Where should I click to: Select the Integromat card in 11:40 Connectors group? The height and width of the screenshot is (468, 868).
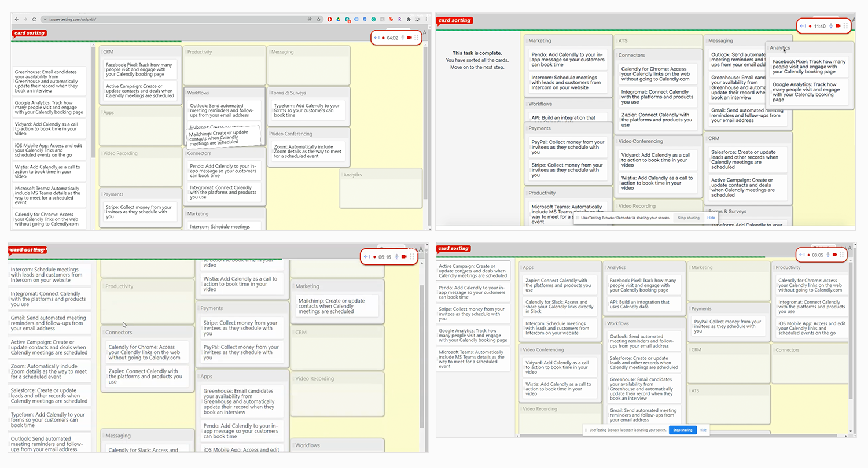click(x=657, y=97)
